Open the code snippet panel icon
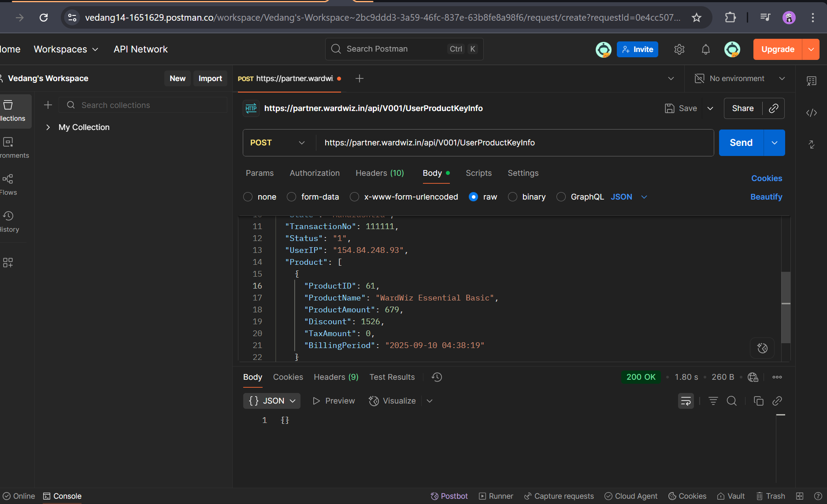Viewport: 827px width, 504px height. tap(811, 113)
